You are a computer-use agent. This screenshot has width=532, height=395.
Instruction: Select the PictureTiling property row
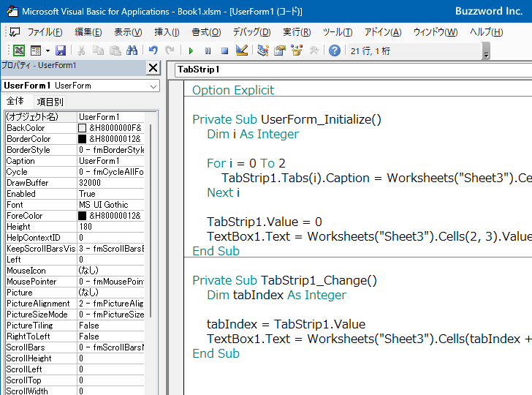coord(75,326)
